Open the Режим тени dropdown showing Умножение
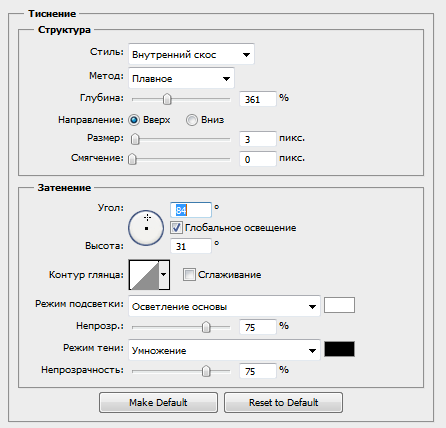This screenshot has width=446, height=428. [x=224, y=350]
